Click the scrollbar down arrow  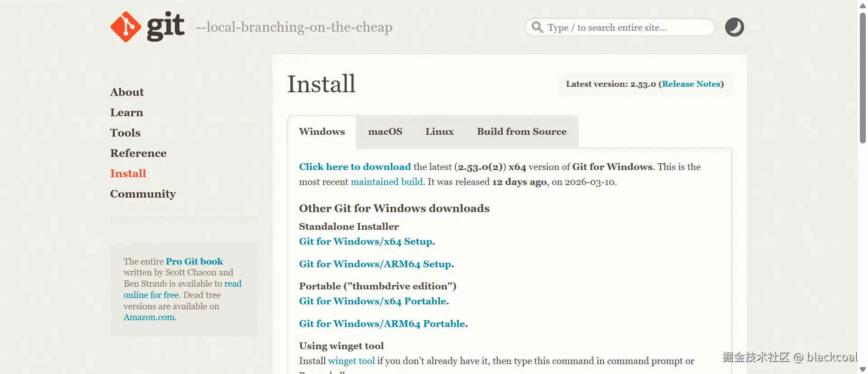pyautogui.click(x=863, y=369)
